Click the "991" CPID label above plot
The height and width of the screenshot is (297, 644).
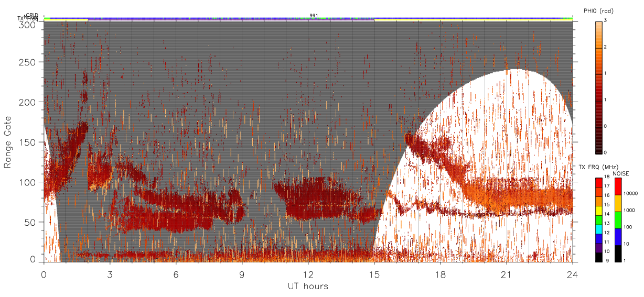click(314, 15)
